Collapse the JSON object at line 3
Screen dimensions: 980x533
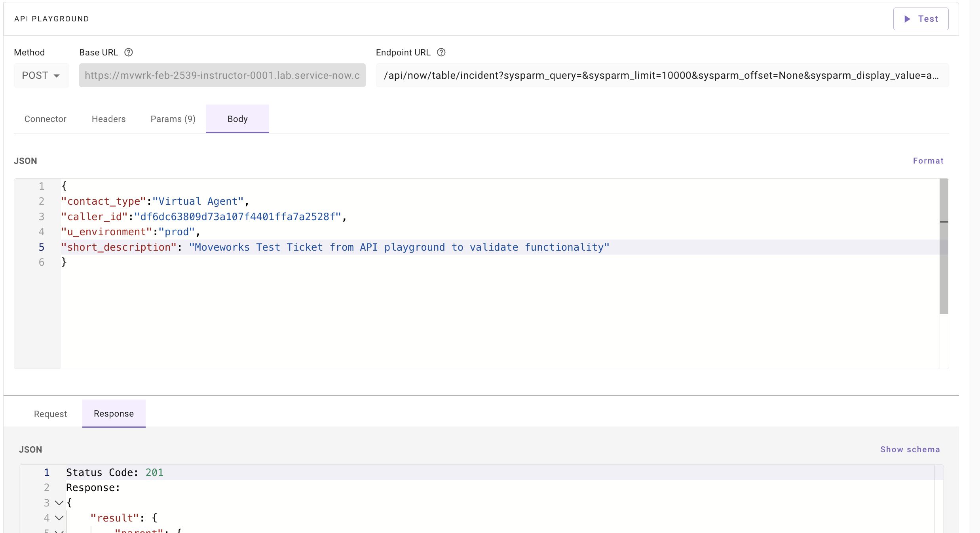pyautogui.click(x=59, y=503)
